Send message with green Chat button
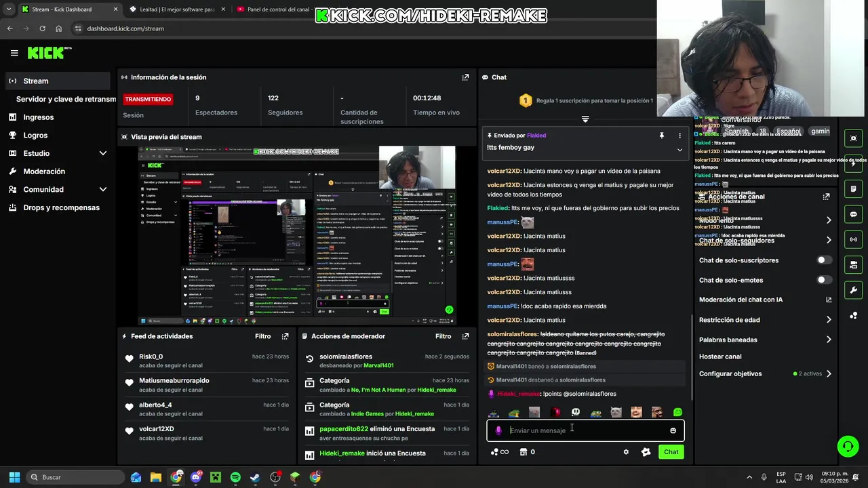This screenshot has width=868, height=488. pos(671,452)
